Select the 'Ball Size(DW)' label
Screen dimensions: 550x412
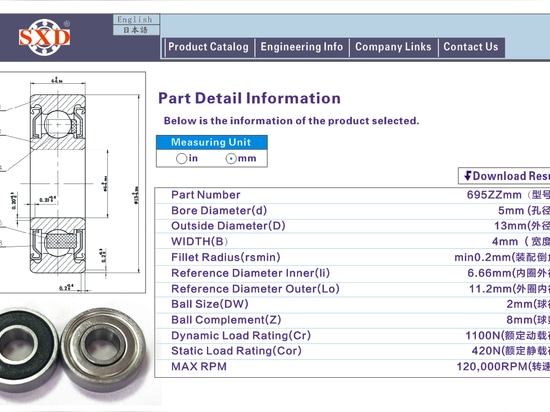(210, 304)
